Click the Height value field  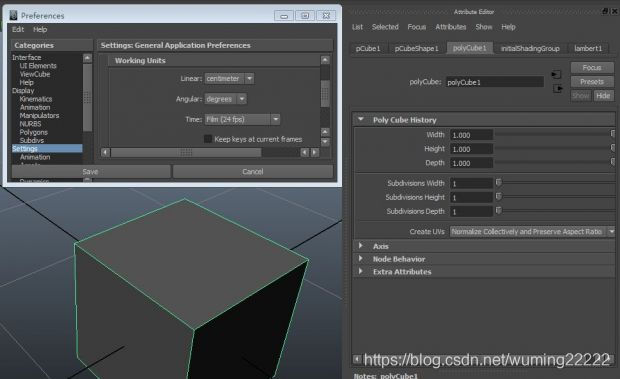click(471, 149)
